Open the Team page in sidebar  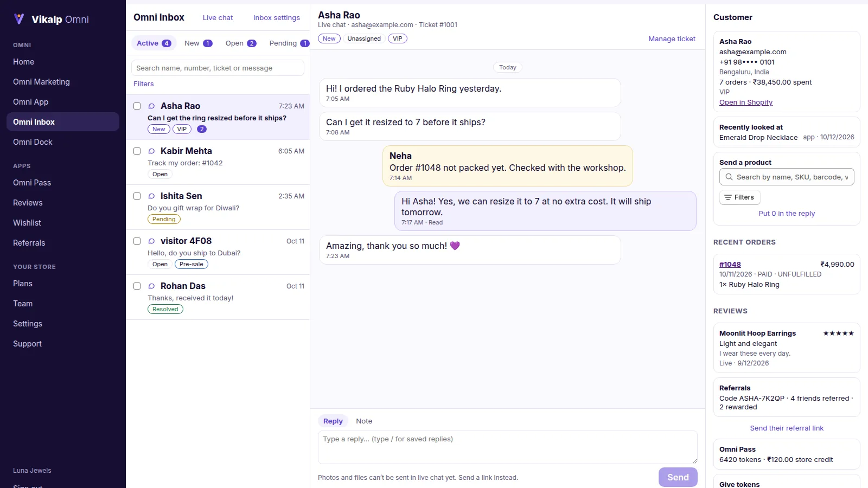[63, 304]
